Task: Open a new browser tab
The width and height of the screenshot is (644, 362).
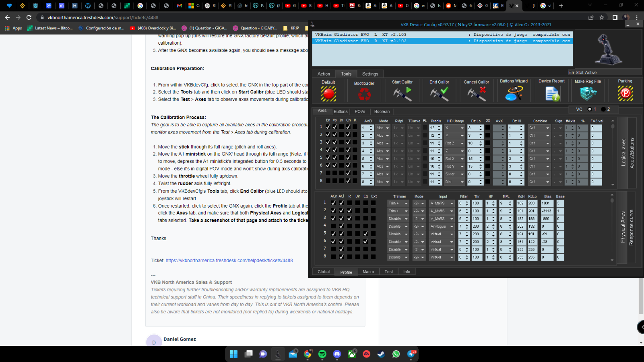Action: click(561, 6)
